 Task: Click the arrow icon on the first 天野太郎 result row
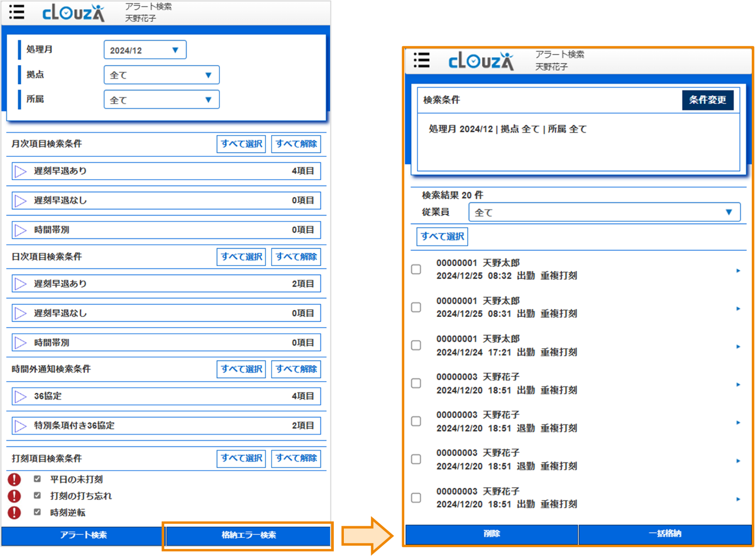point(739,270)
